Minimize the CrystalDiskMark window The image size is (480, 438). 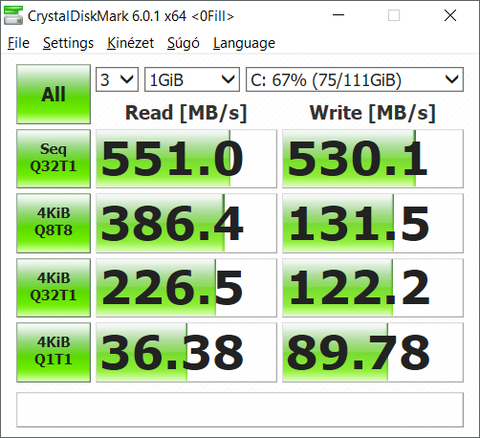click(338, 15)
